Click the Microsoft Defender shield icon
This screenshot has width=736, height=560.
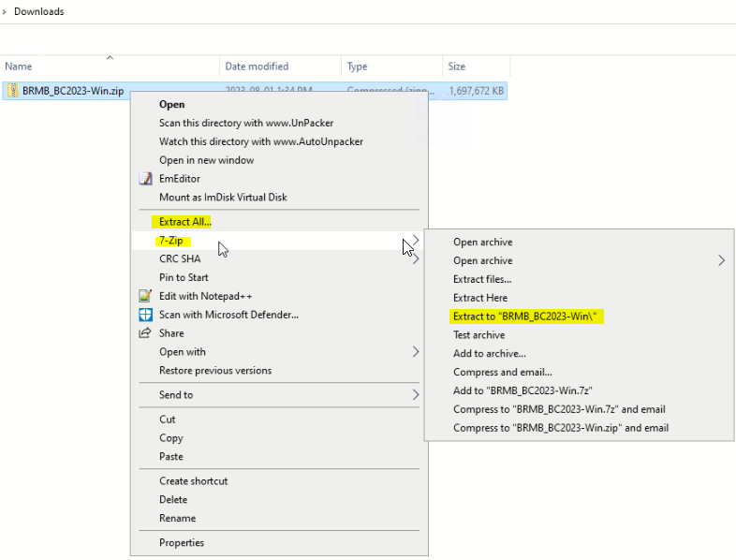point(145,315)
